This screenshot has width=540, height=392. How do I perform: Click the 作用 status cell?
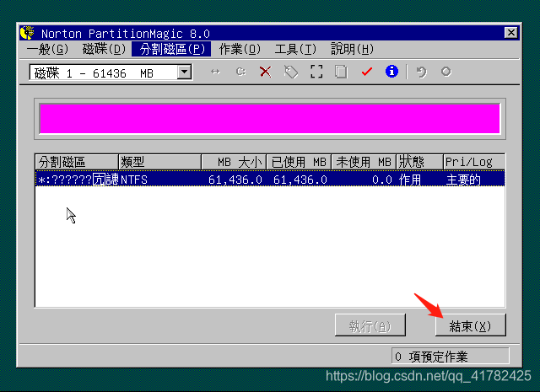(410, 180)
